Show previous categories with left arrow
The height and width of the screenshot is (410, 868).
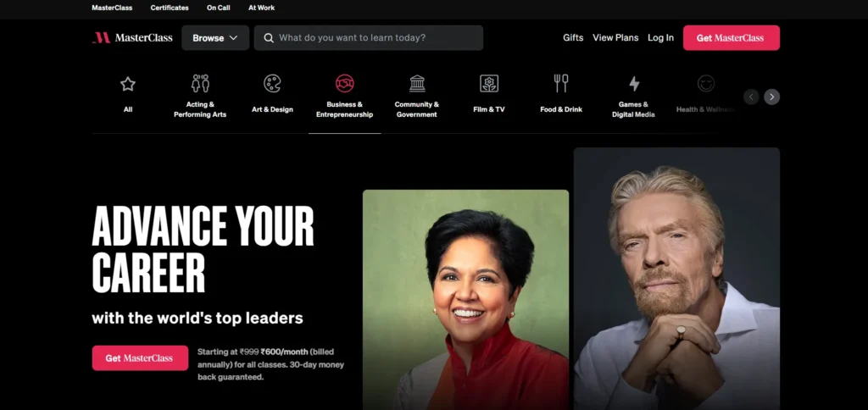click(x=751, y=97)
